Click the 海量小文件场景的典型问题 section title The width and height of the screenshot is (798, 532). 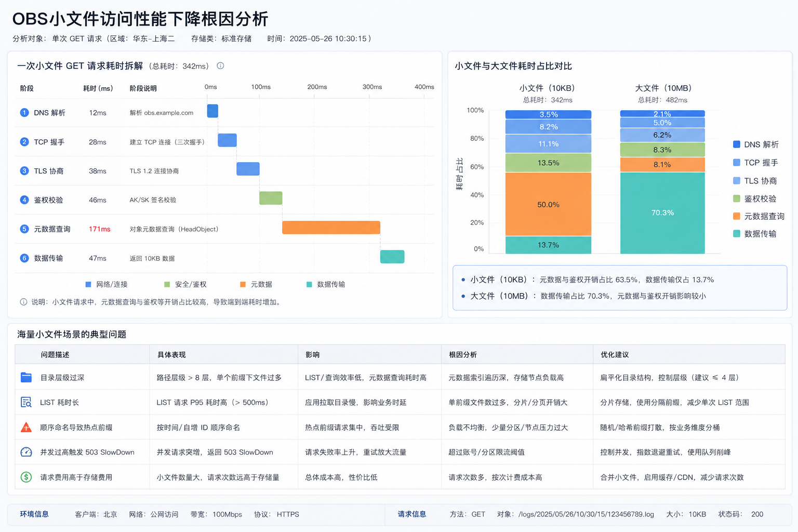[x=72, y=334]
